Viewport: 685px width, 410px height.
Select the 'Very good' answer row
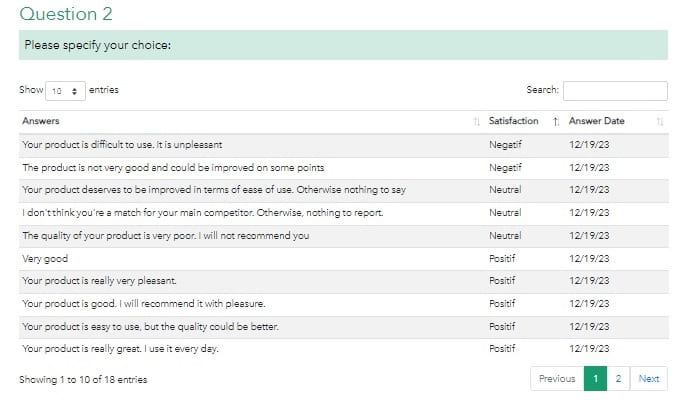[x=343, y=258]
